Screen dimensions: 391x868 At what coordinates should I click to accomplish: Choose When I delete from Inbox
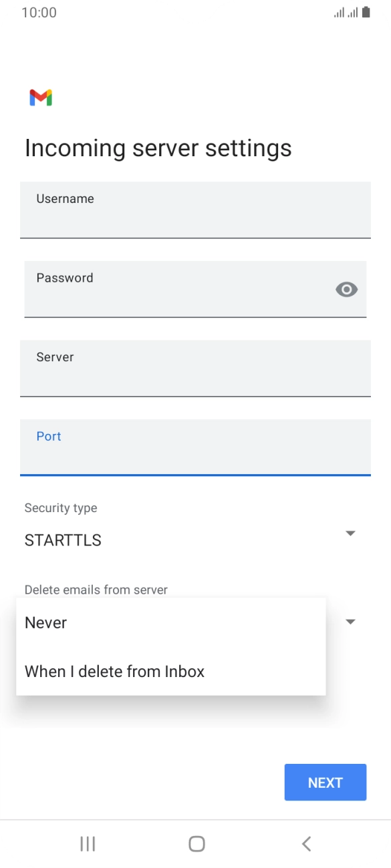point(114,671)
